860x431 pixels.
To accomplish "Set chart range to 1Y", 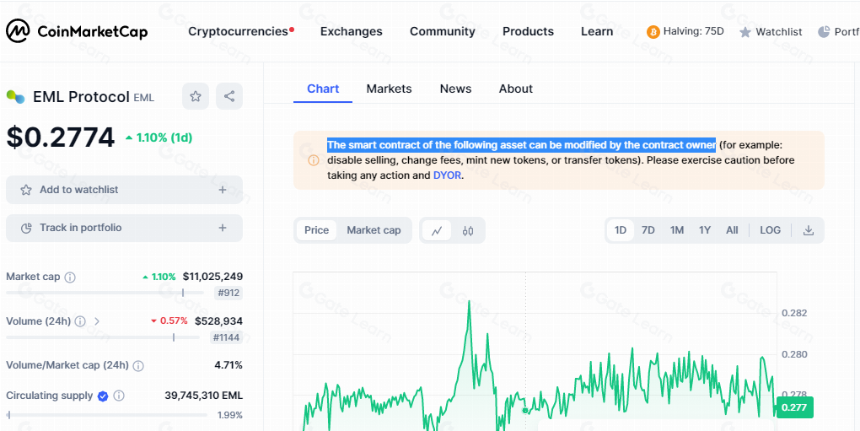I will tap(705, 230).
